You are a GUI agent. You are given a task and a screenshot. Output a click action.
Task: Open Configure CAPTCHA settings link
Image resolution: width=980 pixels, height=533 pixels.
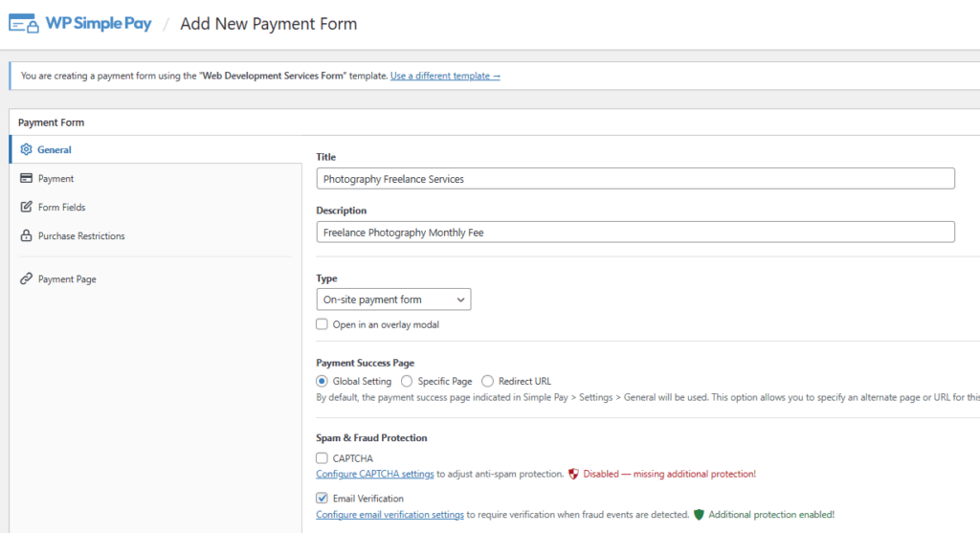375,474
